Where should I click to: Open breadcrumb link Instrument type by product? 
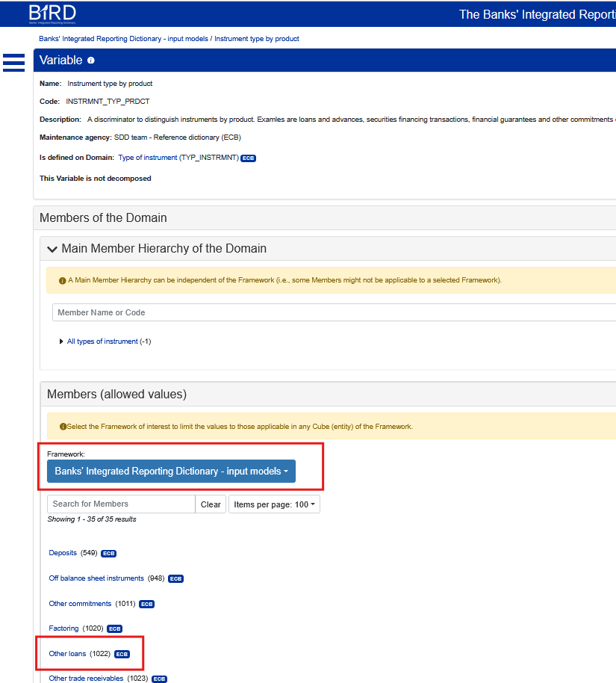[256, 39]
